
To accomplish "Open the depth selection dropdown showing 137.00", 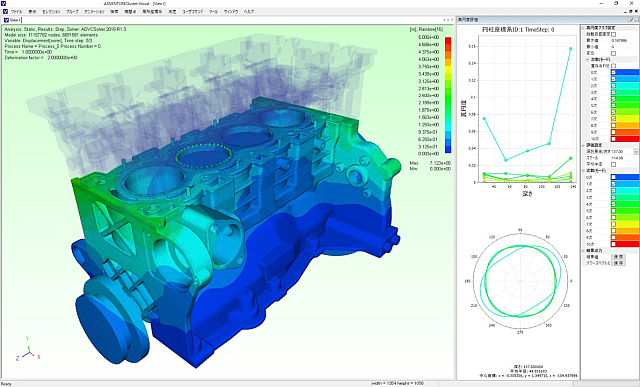I will [x=636, y=151].
